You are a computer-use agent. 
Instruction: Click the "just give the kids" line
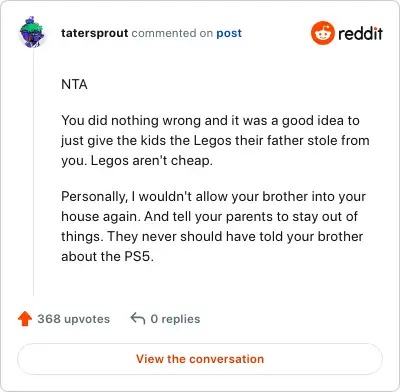coord(215,141)
